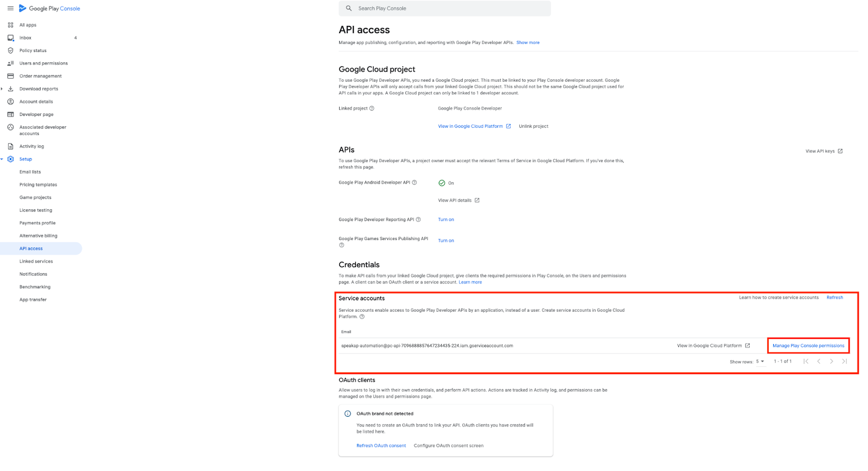The image size is (868, 471).
Task: Select Alternative billing under Setup
Action: (x=38, y=236)
